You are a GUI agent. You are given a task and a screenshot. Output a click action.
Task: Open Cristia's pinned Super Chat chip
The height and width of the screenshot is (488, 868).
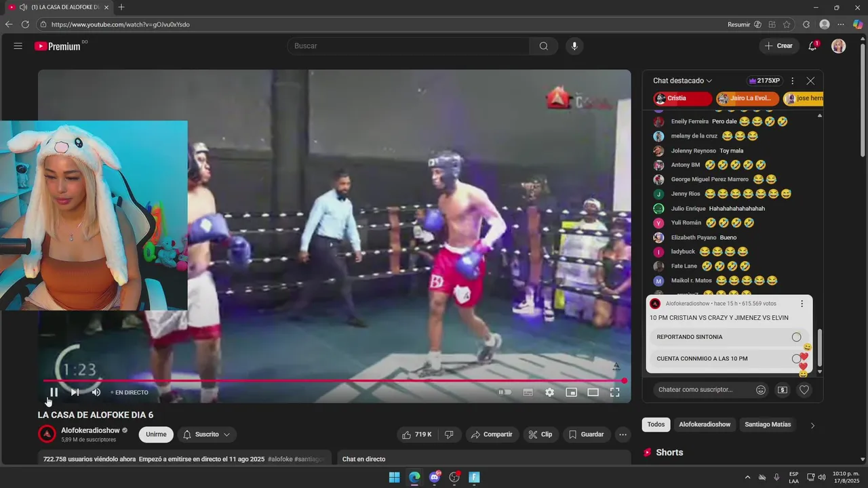point(682,98)
